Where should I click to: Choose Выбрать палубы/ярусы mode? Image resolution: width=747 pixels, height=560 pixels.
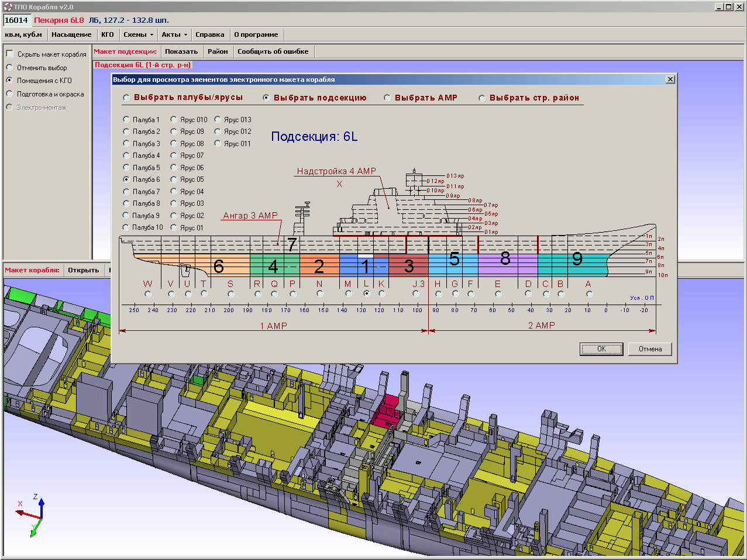[126, 98]
